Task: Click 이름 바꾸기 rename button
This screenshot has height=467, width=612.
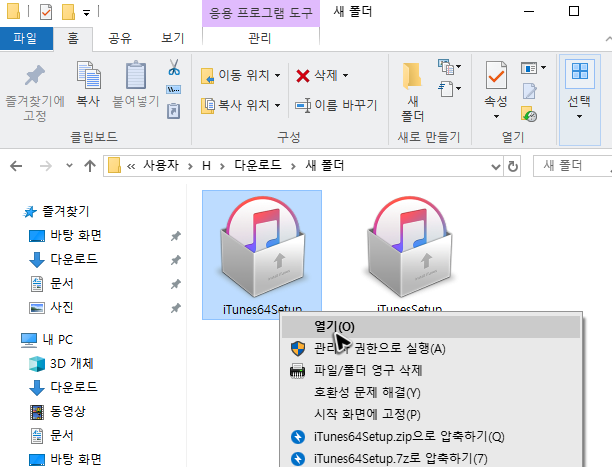Action: tap(336, 105)
